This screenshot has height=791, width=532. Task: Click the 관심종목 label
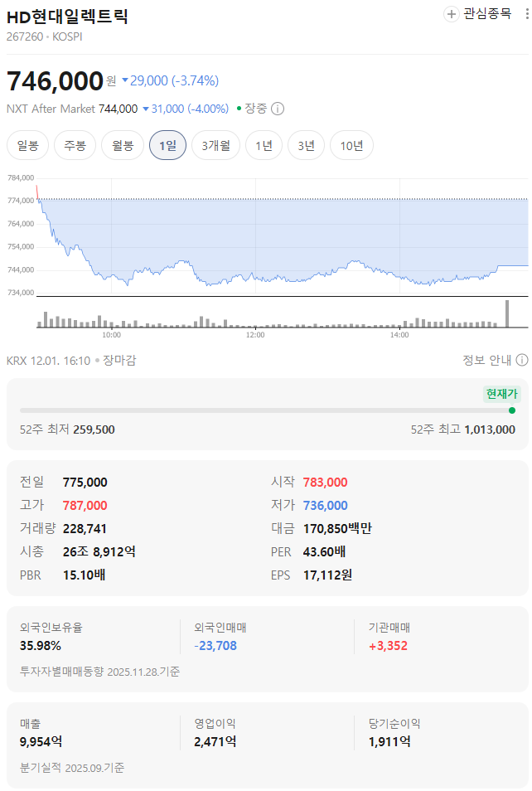pos(487,13)
